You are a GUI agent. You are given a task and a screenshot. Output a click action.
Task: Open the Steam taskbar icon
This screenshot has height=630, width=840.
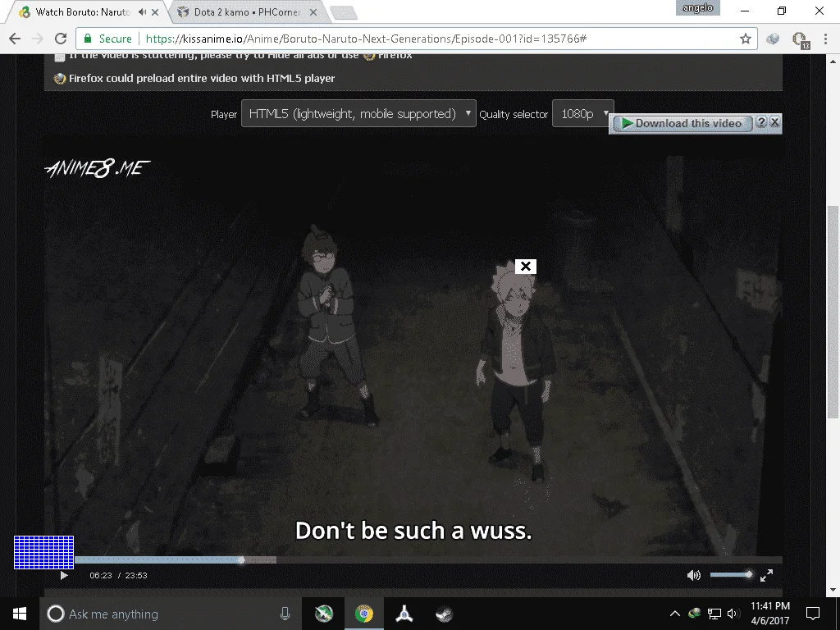pyautogui.click(x=444, y=614)
